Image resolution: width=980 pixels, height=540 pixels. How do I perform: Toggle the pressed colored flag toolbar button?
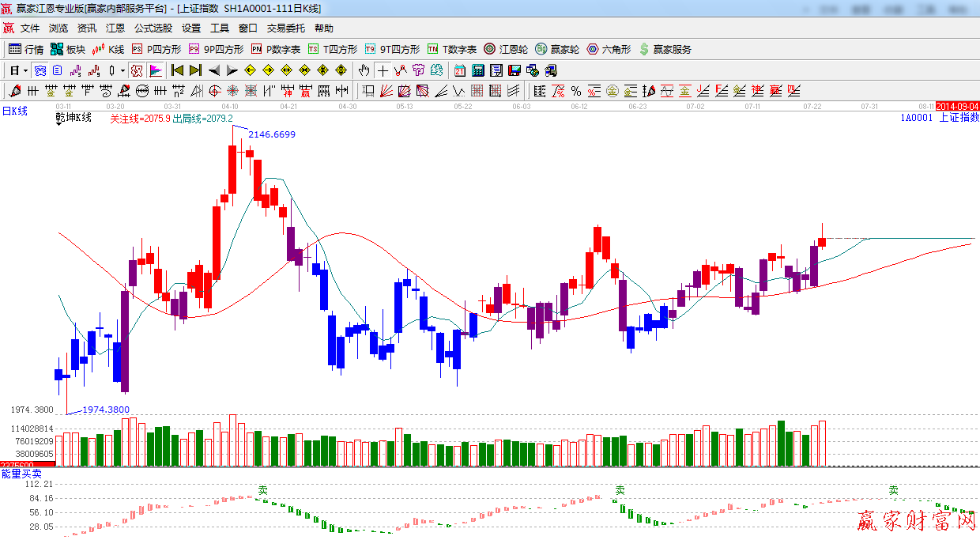tap(156, 70)
